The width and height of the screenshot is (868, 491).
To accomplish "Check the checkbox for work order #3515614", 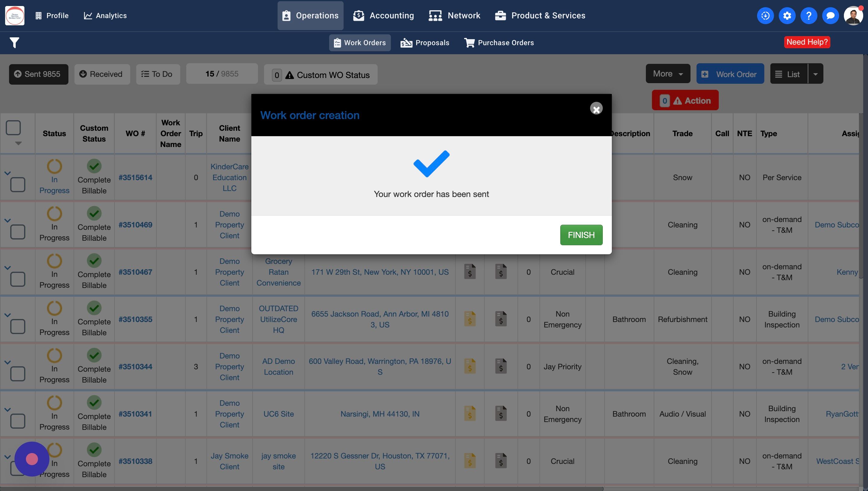I will [x=17, y=185].
